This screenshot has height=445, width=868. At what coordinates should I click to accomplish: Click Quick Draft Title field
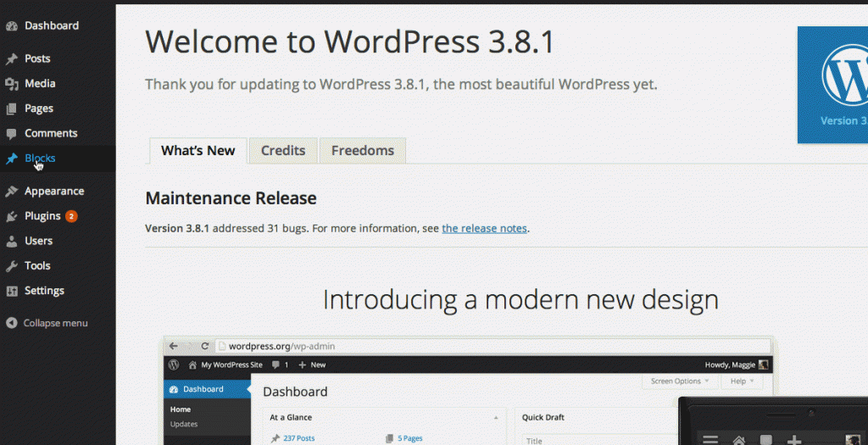point(601,440)
